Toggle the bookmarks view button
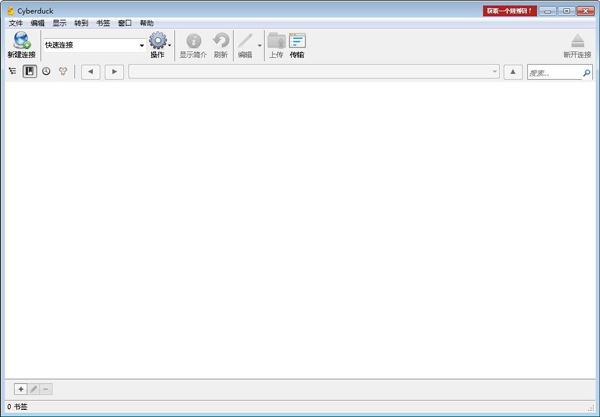600x417 pixels. 30,72
